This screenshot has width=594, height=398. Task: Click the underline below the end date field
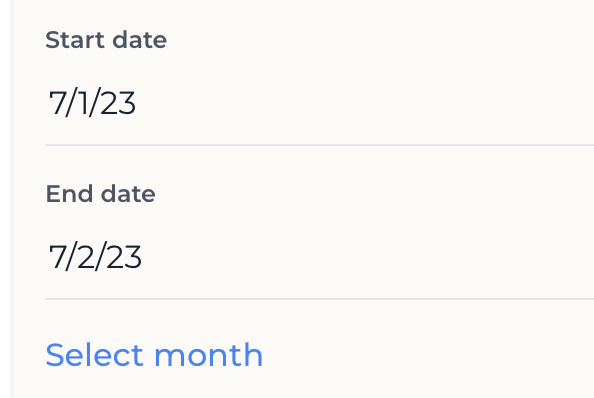click(319, 299)
